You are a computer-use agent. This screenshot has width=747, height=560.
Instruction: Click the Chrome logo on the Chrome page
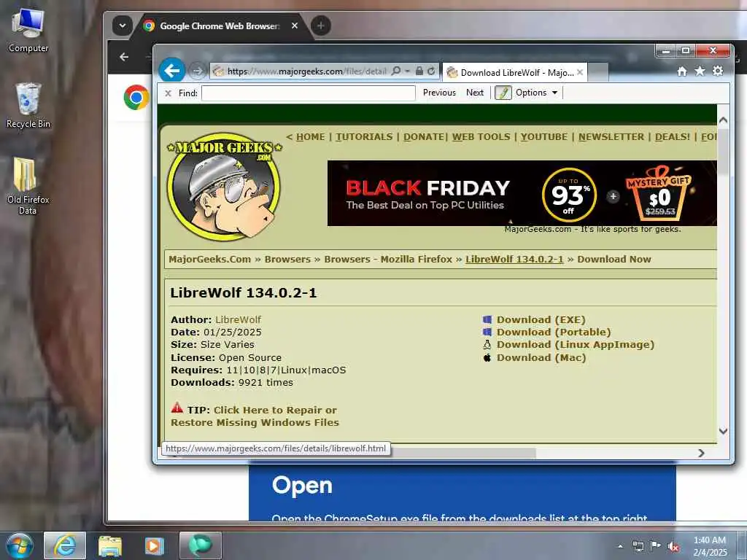(x=136, y=97)
